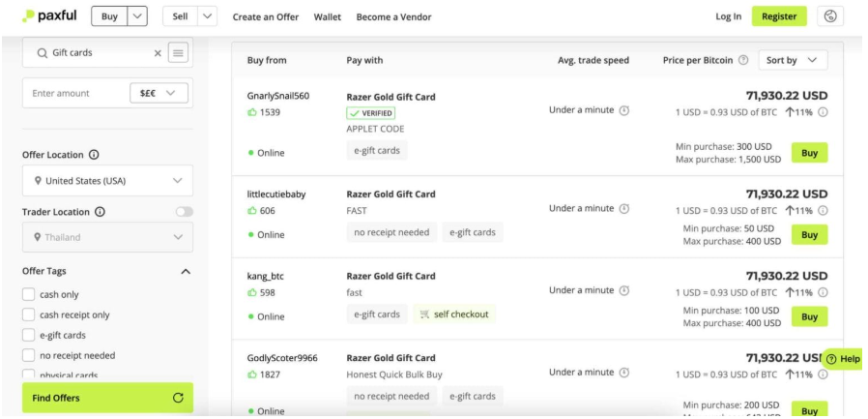
Task: Check the cash only tag
Action: (x=28, y=294)
